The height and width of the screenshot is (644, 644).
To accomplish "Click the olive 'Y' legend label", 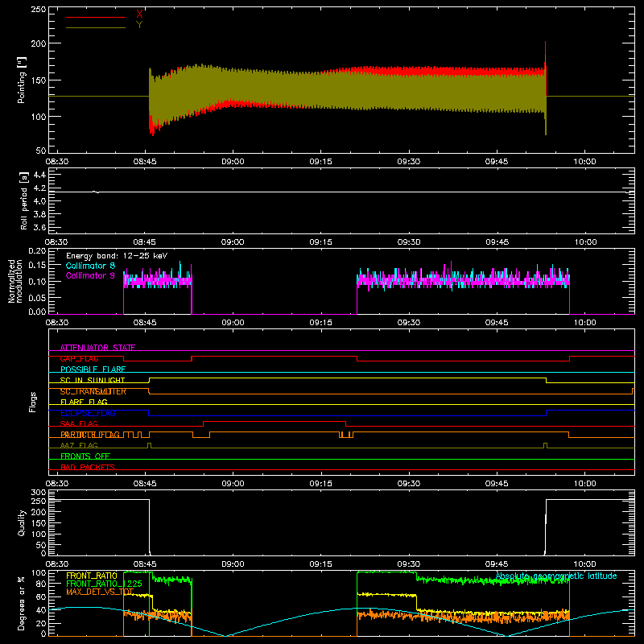I will pos(139,25).
